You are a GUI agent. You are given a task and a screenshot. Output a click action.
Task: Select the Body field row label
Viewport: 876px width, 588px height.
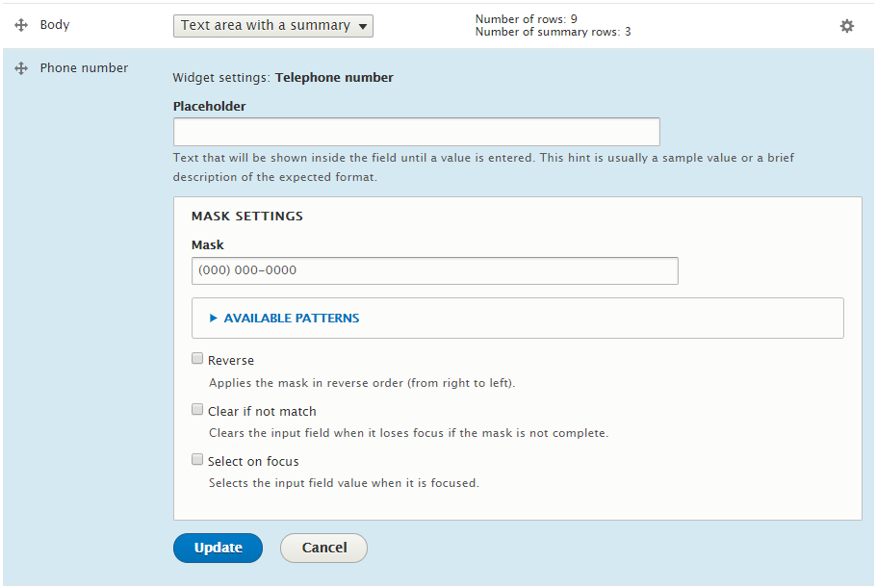(x=55, y=25)
